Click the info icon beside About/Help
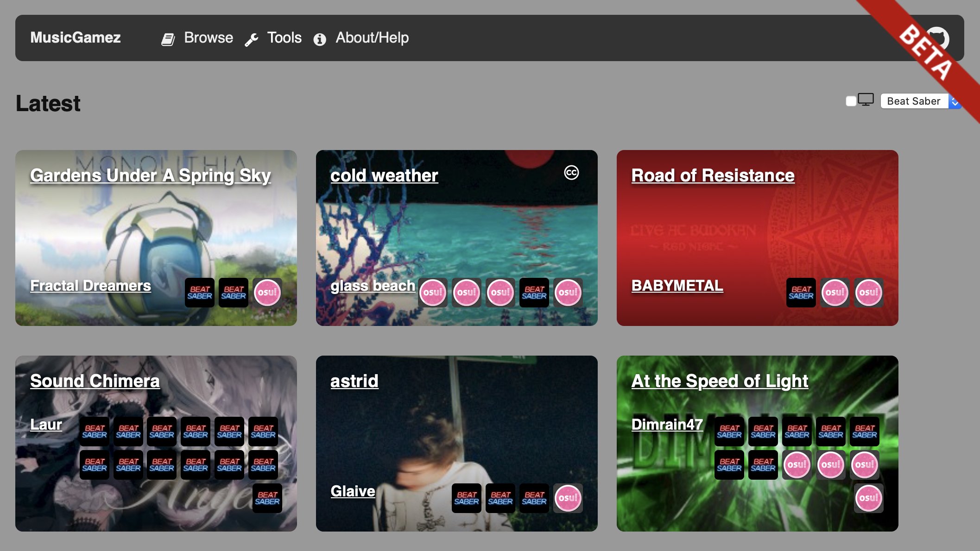980x551 pixels. tap(320, 39)
